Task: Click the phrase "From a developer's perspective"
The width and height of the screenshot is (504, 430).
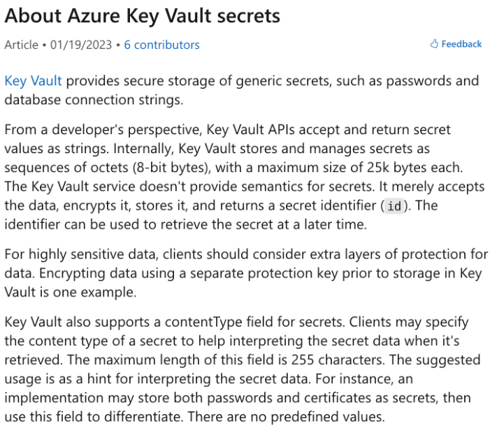Action: 89,130
